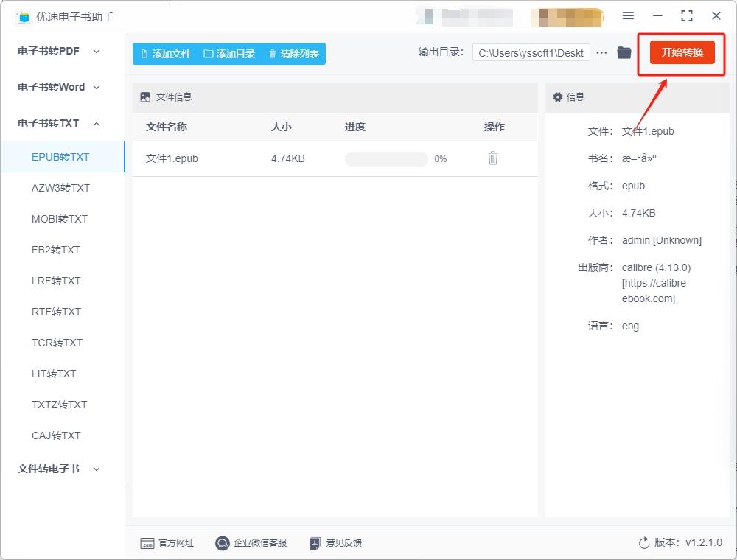Expand the 电子书转PDF section
Screen dimensions: 737x560
pyautogui.click(x=59, y=51)
